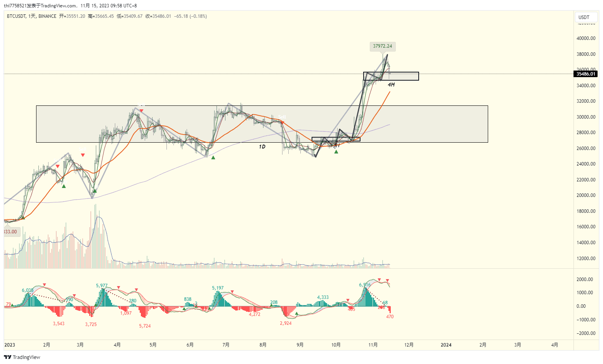Click the USDT currency button
The width and height of the screenshot is (603, 364).
pos(586,17)
